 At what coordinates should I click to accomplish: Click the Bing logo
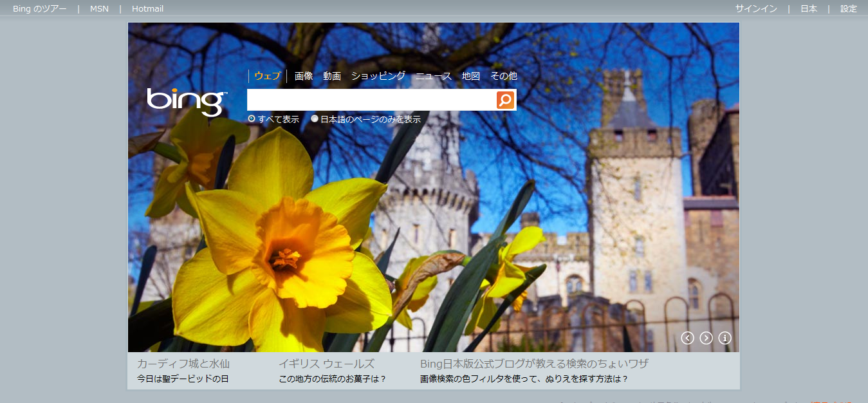187,102
